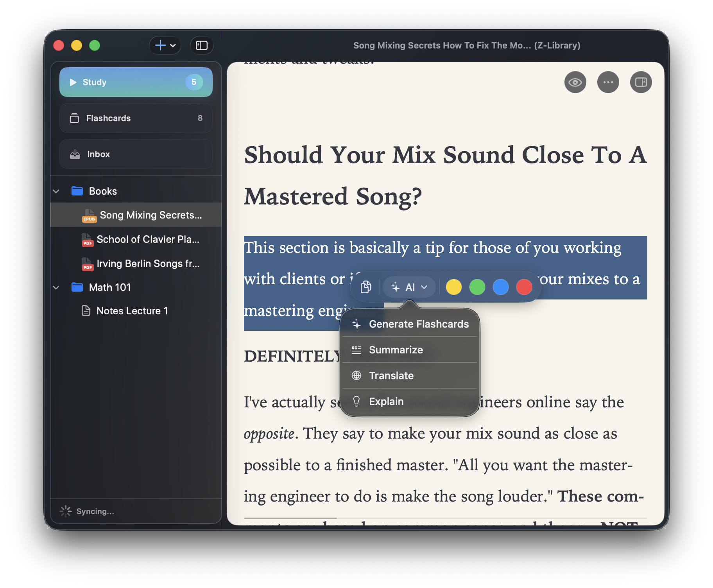Screen dimensions: 713x588
Task: Toggle the eye reading view icon
Action: coord(575,82)
